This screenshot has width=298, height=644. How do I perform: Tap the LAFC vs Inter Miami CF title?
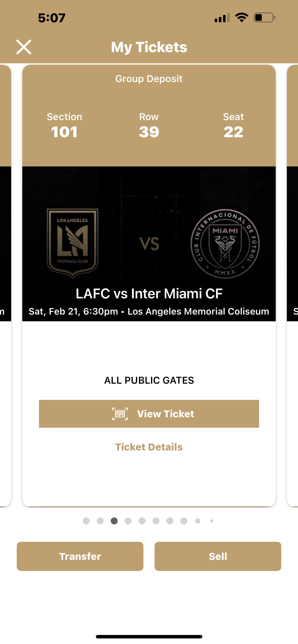coord(149,293)
